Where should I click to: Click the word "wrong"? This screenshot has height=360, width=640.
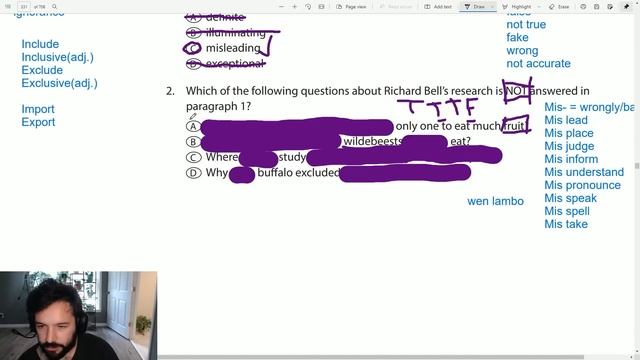click(522, 51)
